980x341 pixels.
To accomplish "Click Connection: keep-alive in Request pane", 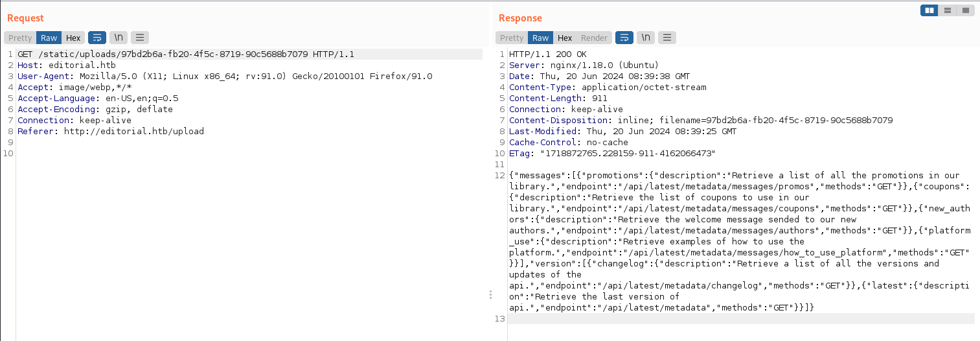I will (x=74, y=121).
